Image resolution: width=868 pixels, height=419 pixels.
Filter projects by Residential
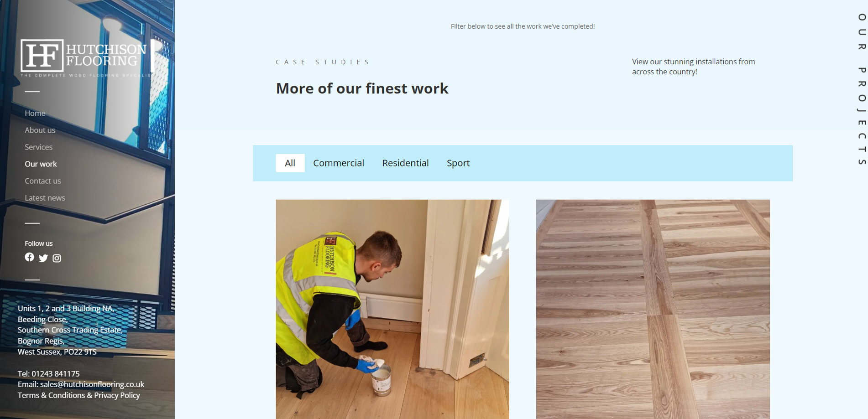(405, 163)
